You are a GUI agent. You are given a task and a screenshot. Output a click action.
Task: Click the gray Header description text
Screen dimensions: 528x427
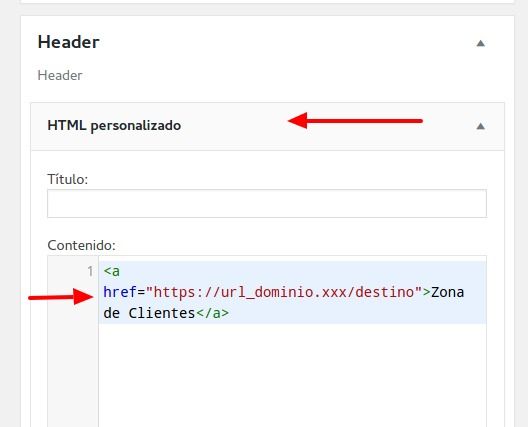pyautogui.click(x=60, y=75)
